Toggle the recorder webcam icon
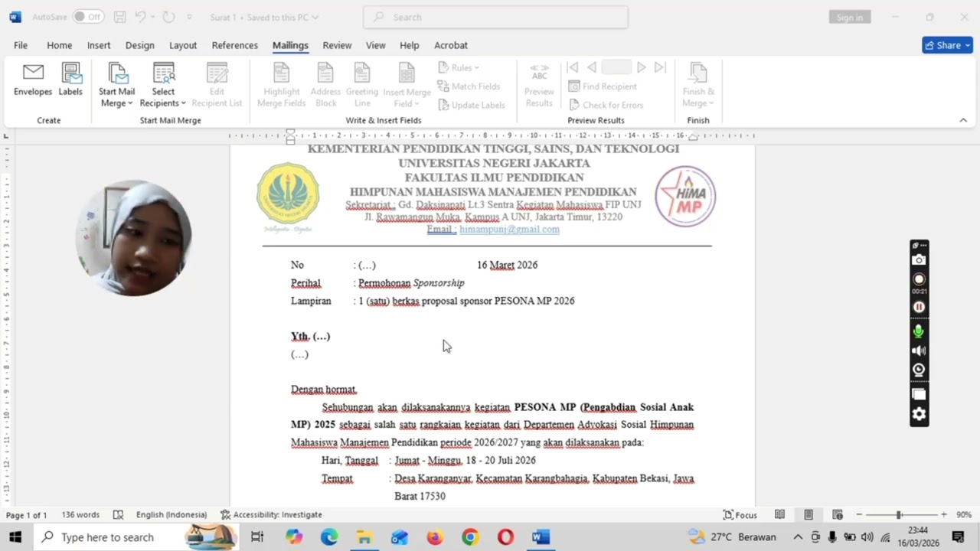 pyautogui.click(x=919, y=370)
